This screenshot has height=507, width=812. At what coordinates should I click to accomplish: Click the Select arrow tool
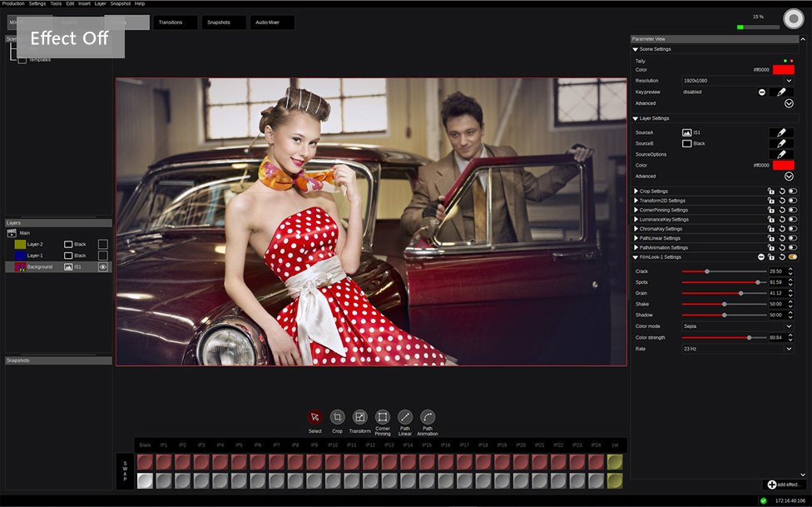314,417
